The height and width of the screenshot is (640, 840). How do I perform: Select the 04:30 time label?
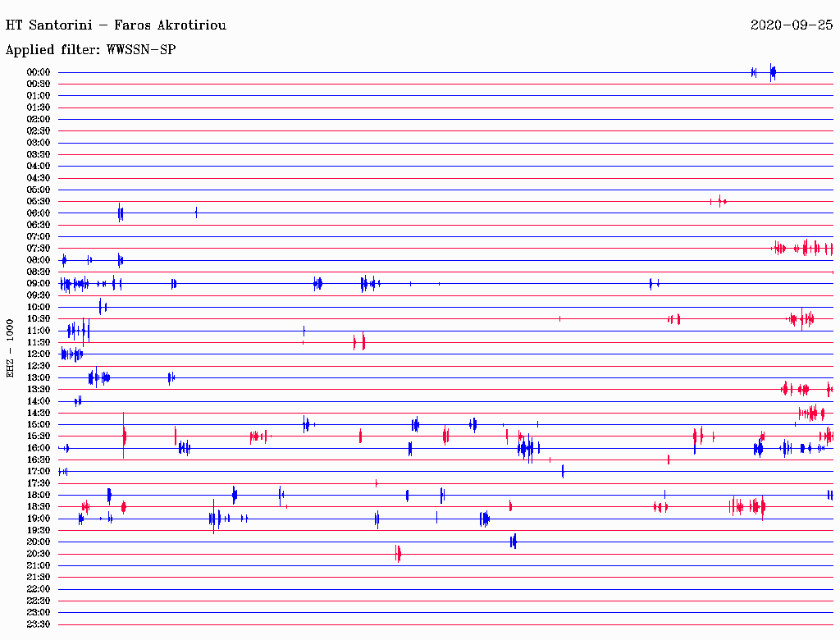(39, 178)
